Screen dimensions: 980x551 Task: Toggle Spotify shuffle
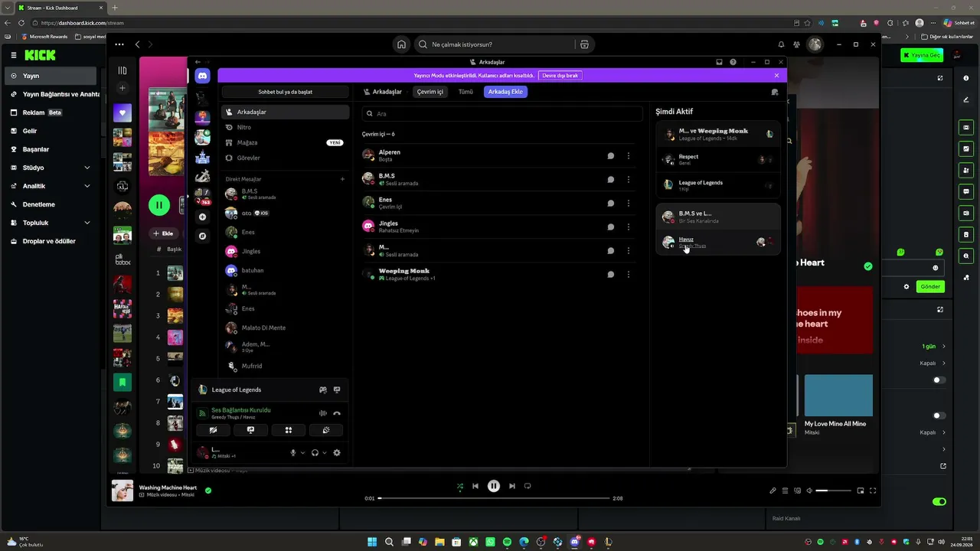459,486
